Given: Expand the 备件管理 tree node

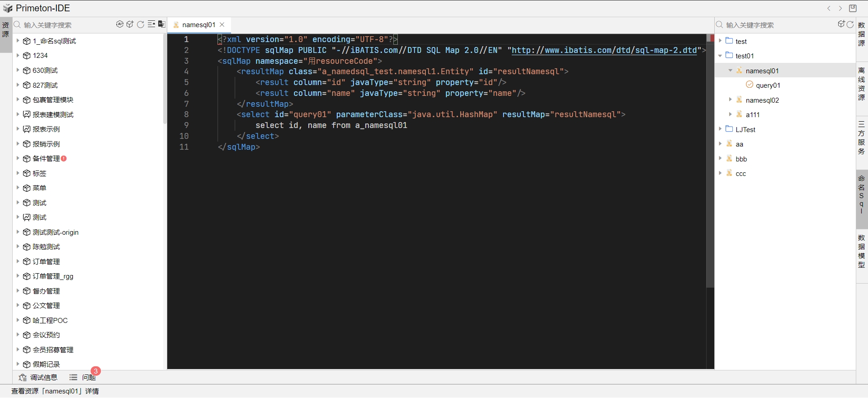Looking at the screenshot, I should (x=18, y=158).
